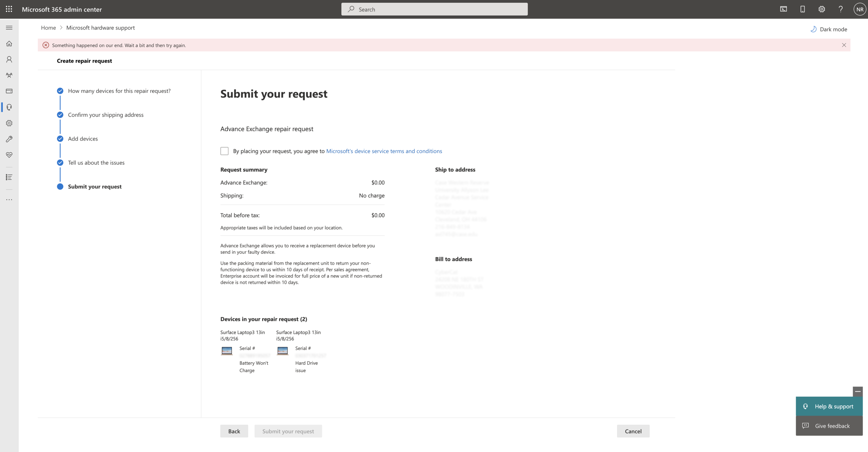Minimize the Help & support panel
This screenshot has width=868, height=452.
pyautogui.click(x=858, y=391)
